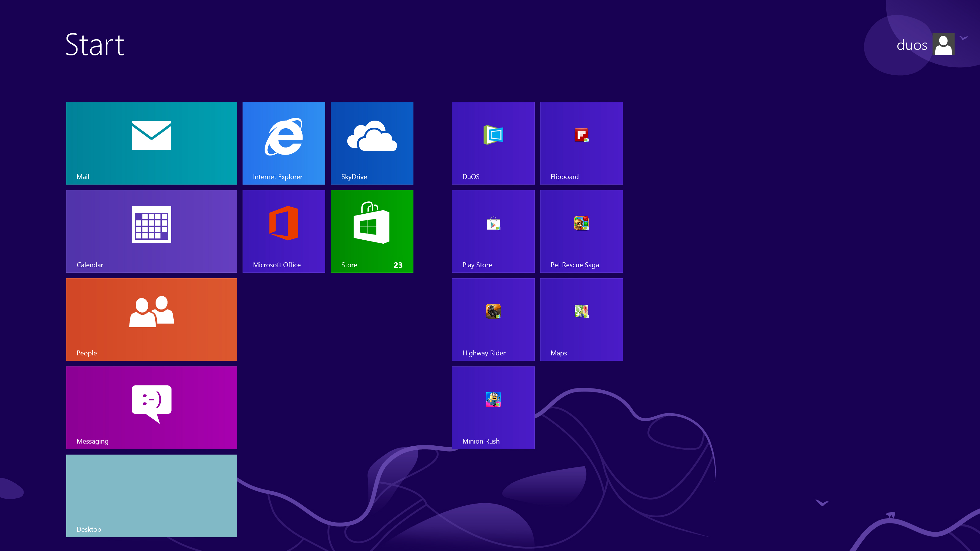The height and width of the screenshot is (551, 980).
Task: Launch Minion Rush game tile
Action: pyautogui.click(x=493, y=408)
